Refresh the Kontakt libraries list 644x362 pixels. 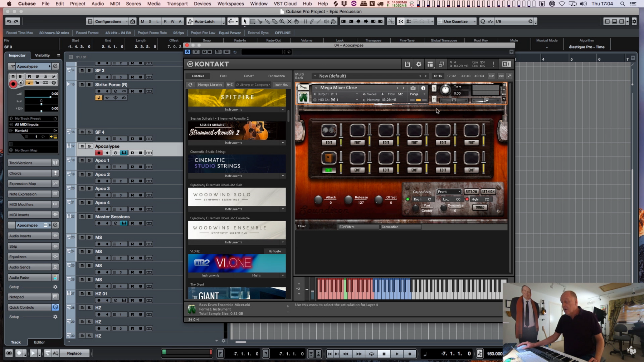pos(190,85)
